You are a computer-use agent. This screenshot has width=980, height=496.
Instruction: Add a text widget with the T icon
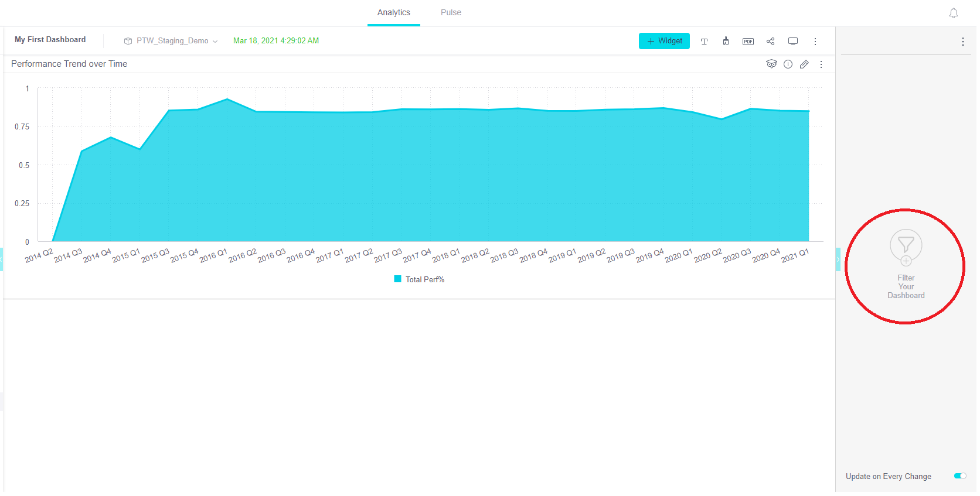[x=704, y=42]
